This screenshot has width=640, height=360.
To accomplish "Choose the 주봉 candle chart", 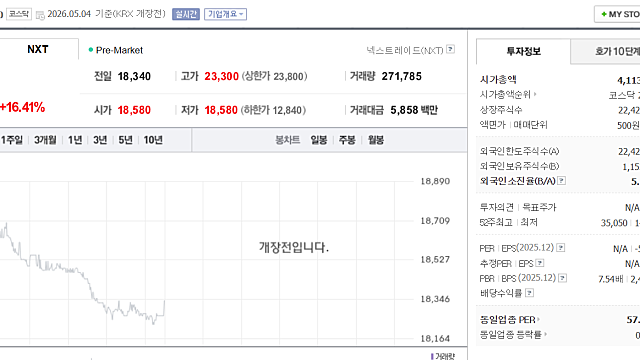I will pyautogui.click(x=347, y=140).
